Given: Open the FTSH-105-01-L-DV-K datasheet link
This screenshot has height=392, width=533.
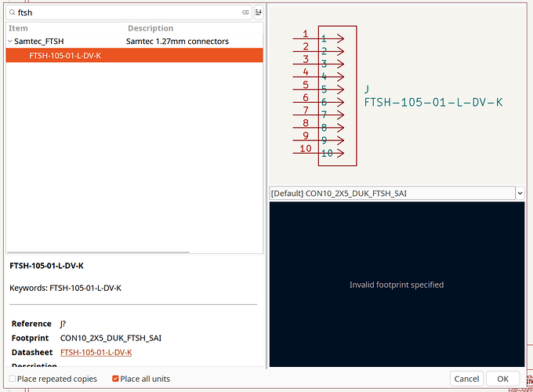Looking at the screenshot, I should click(x=96, y=352).
